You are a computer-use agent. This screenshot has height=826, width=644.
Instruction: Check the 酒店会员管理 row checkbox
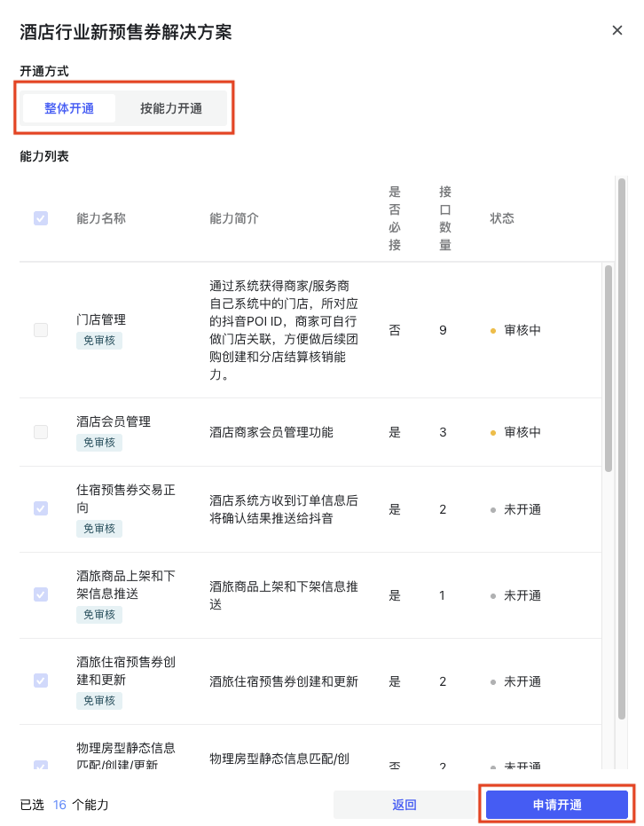coord(41,432)
